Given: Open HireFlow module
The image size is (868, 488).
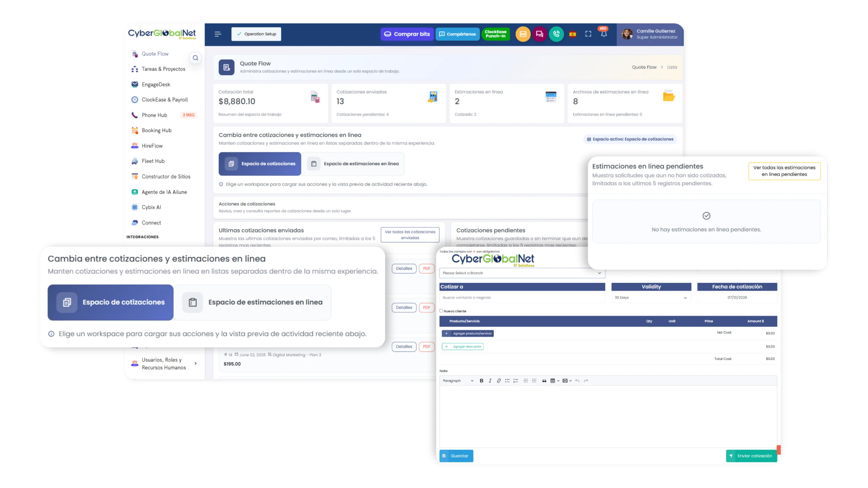Looking at the screenshot, I should (152, 146).
